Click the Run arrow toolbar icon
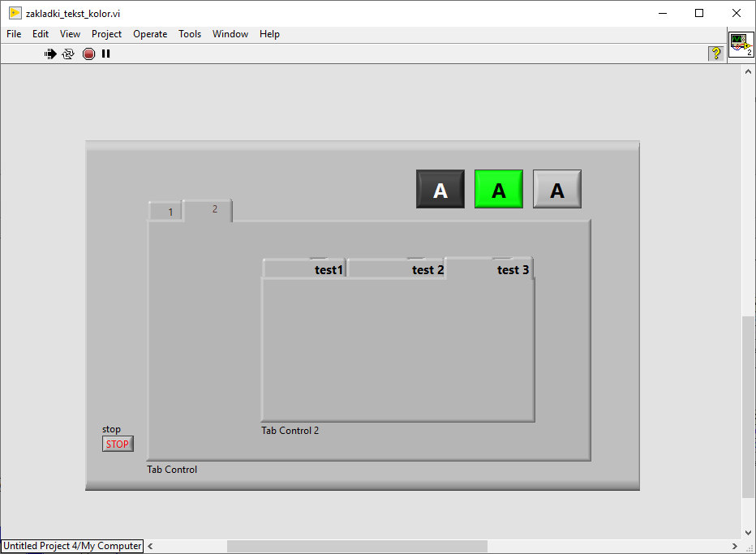This screenshot has width=756, height=554. tap(50, 54)
